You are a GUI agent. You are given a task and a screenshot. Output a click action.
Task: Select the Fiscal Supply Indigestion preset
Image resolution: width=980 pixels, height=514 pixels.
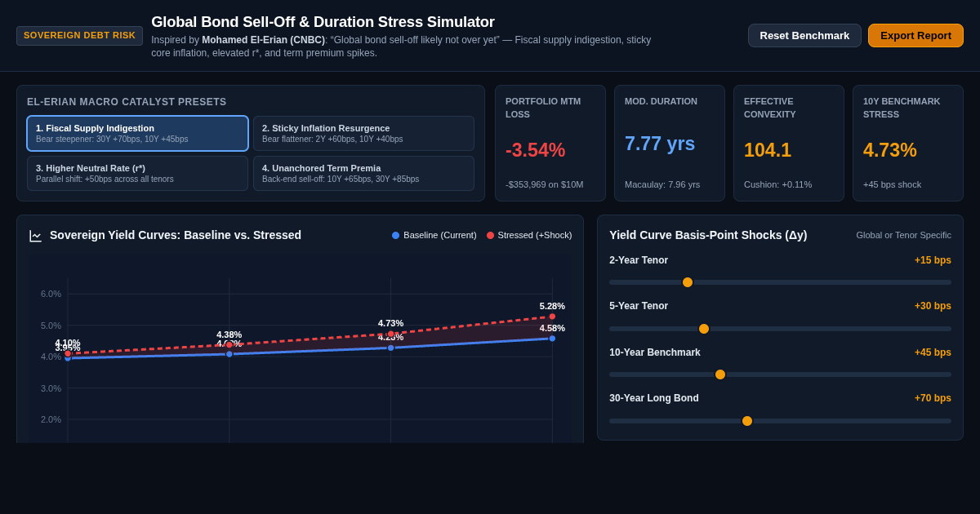[x=137, y=133]
